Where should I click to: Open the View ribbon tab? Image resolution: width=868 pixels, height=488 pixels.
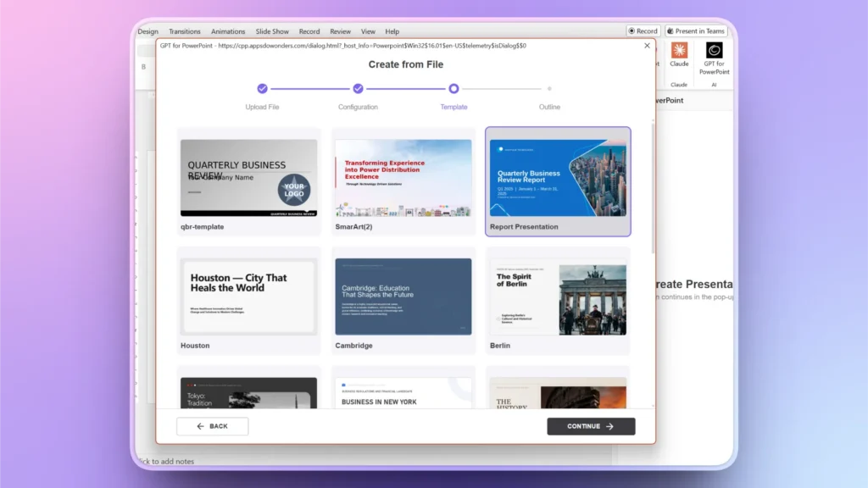(x=368, y=31)
